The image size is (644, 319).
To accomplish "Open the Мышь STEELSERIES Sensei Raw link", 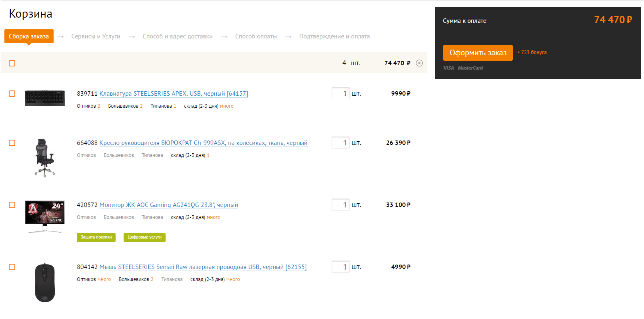I will coord(203,267).
